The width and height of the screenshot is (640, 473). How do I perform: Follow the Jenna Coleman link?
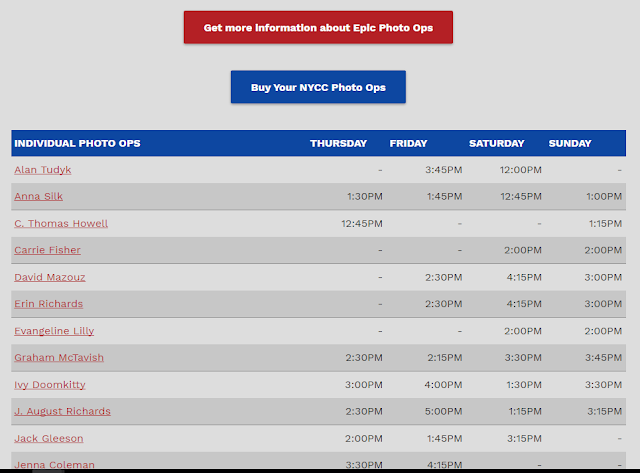[x=55, y=464]
